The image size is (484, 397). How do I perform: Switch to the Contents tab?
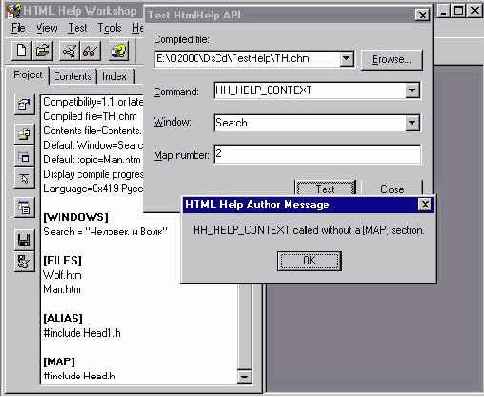click(73, 76)
